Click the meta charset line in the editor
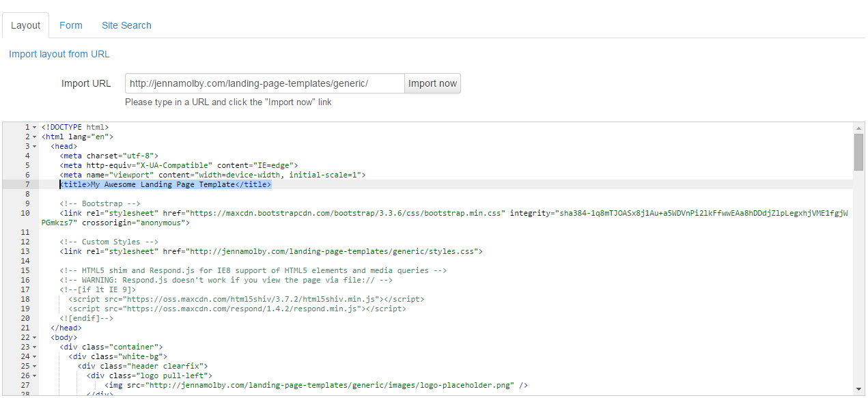 (x=109, y=156)
